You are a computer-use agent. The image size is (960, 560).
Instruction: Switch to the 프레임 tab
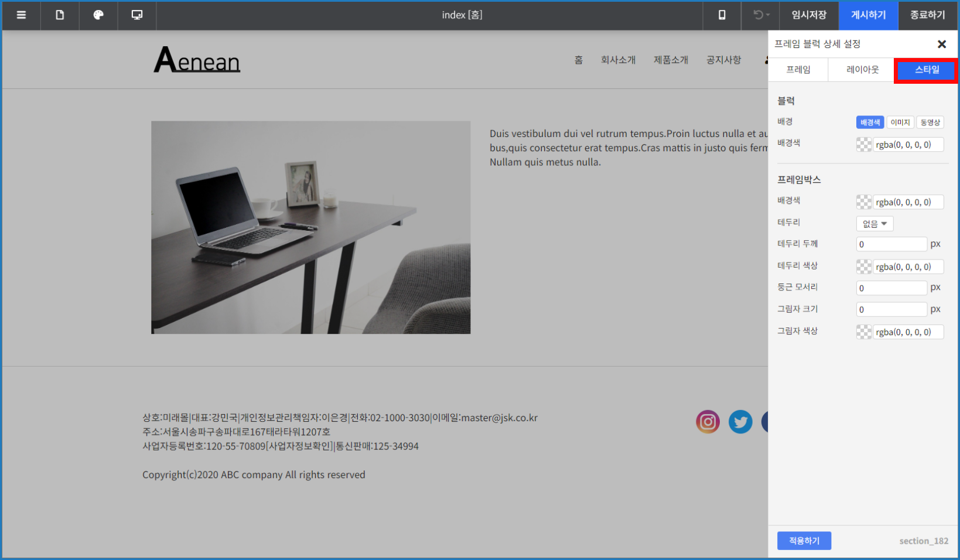click(798, 70)
